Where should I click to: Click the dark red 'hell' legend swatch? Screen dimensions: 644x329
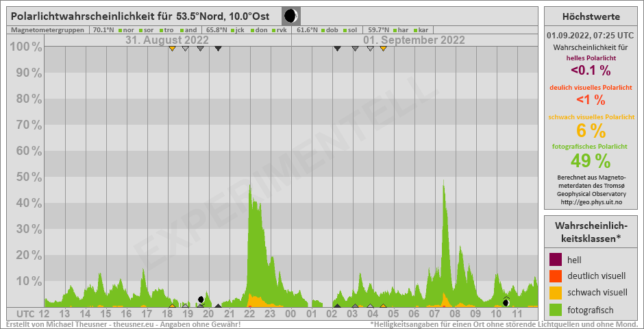click(556, 259)
